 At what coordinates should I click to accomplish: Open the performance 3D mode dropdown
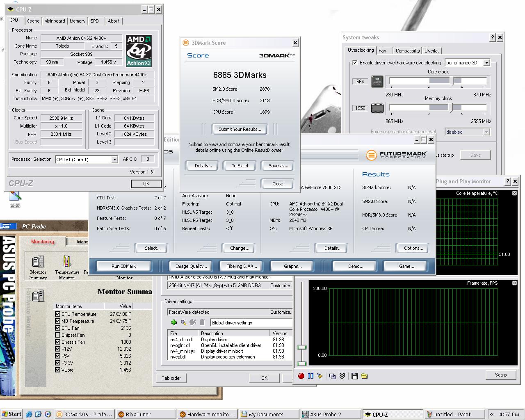(486, 63)
